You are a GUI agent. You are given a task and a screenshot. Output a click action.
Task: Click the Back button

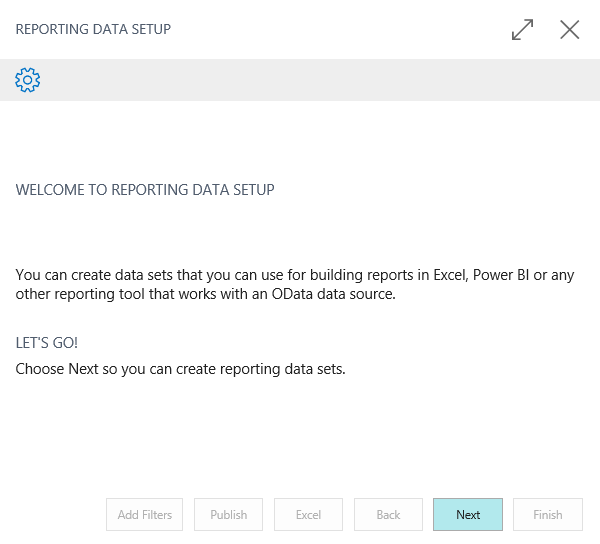click(x=388, y=515)
